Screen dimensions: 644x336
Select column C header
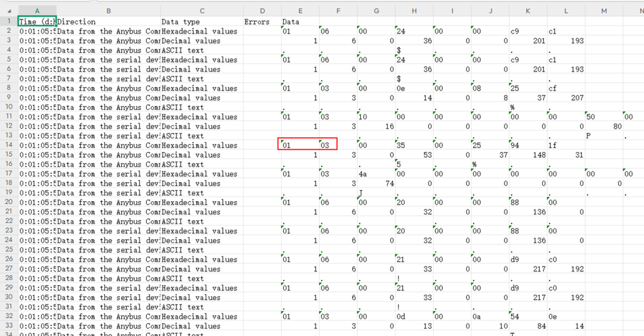(202, 11)
